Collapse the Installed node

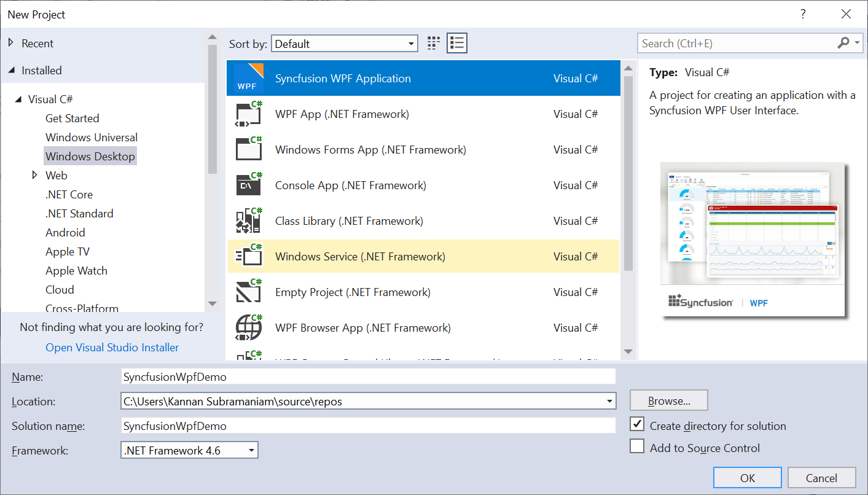click(11, 71)
